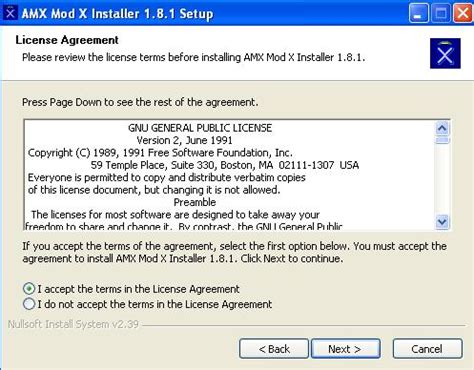This screenshot has height=370, width=474.
Task: Click "Nullsoft Install System v2.39" text
Action: 73,324
